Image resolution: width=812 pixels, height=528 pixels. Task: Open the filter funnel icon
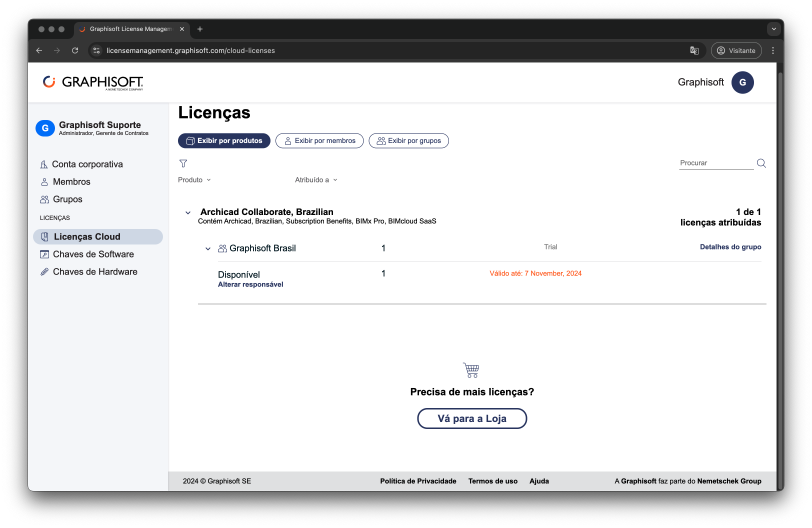[x=183, y=163]
